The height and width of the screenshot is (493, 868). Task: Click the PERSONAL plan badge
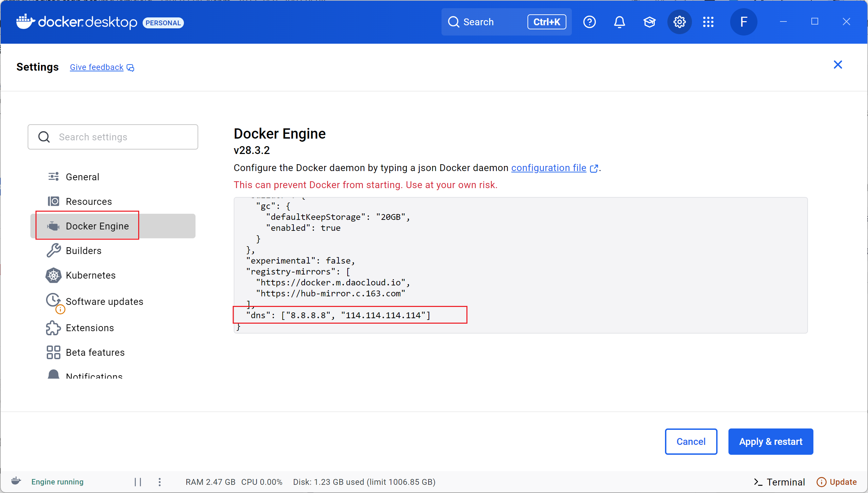(x=163, y=23)
